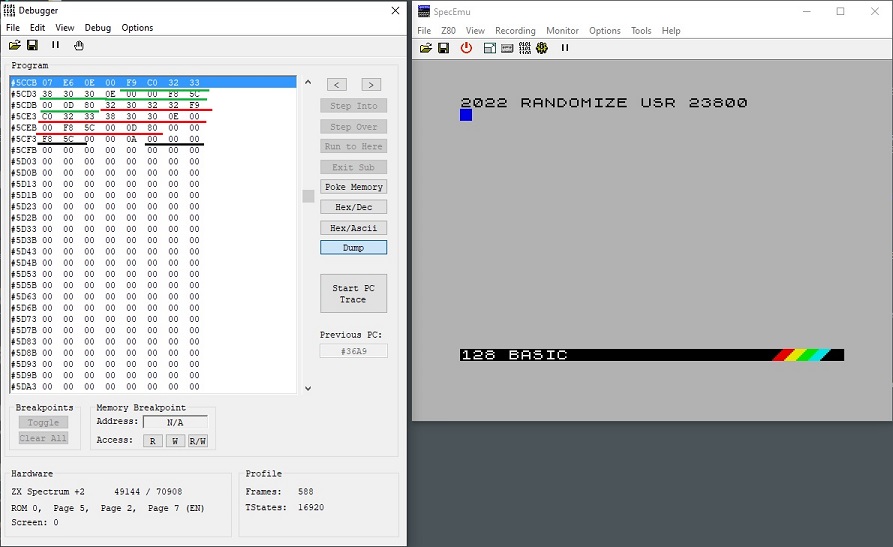Select memory row #5CDB

(153, 105)
